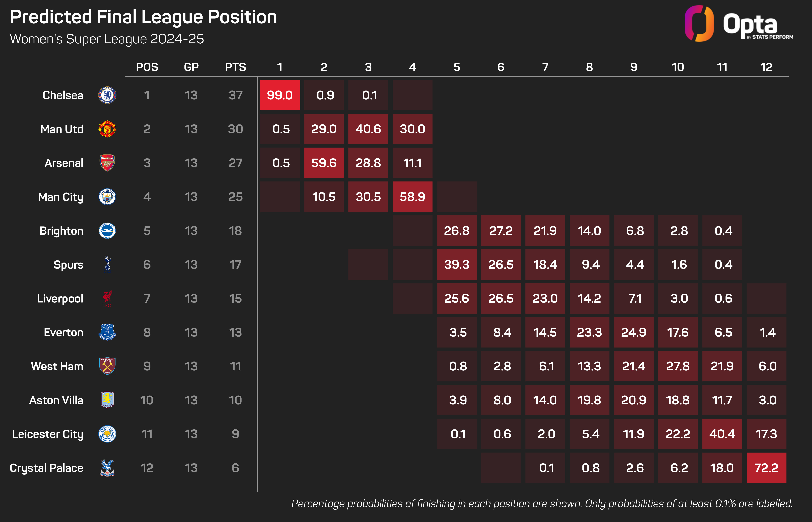812x522 pixels.
Task: Select the Liverpool liver bird crest
Action: point(107,299)
